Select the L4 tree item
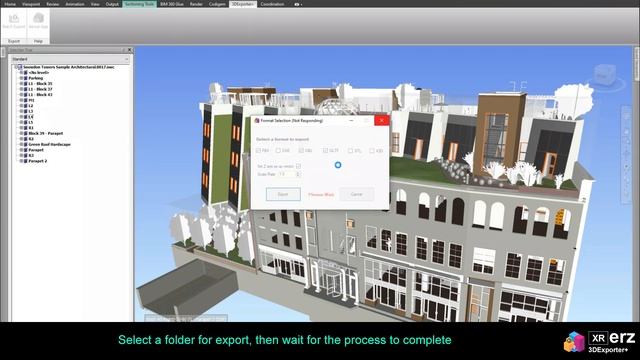 tap(31, 117)
